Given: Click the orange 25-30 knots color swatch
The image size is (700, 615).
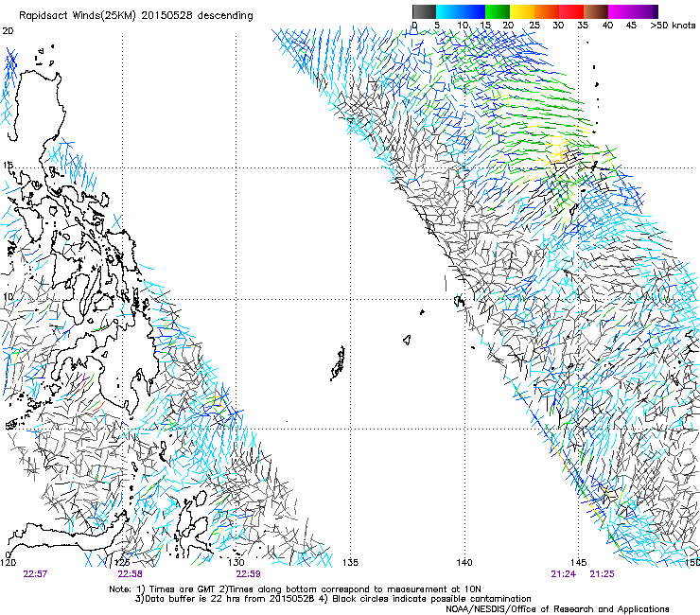Looking at the screenshot, I should (x=547, y=11).
